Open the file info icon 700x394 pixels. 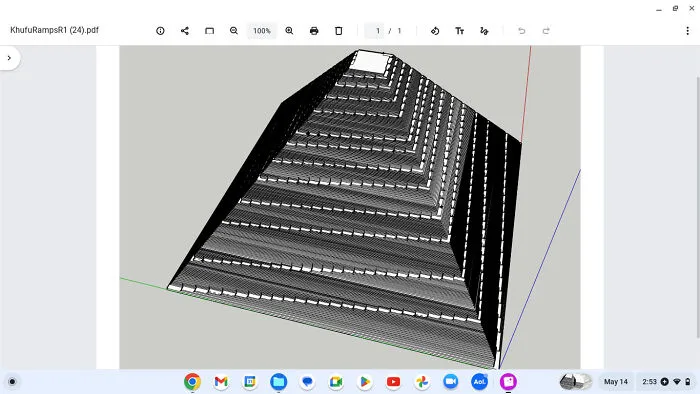(x=160, y=31)
